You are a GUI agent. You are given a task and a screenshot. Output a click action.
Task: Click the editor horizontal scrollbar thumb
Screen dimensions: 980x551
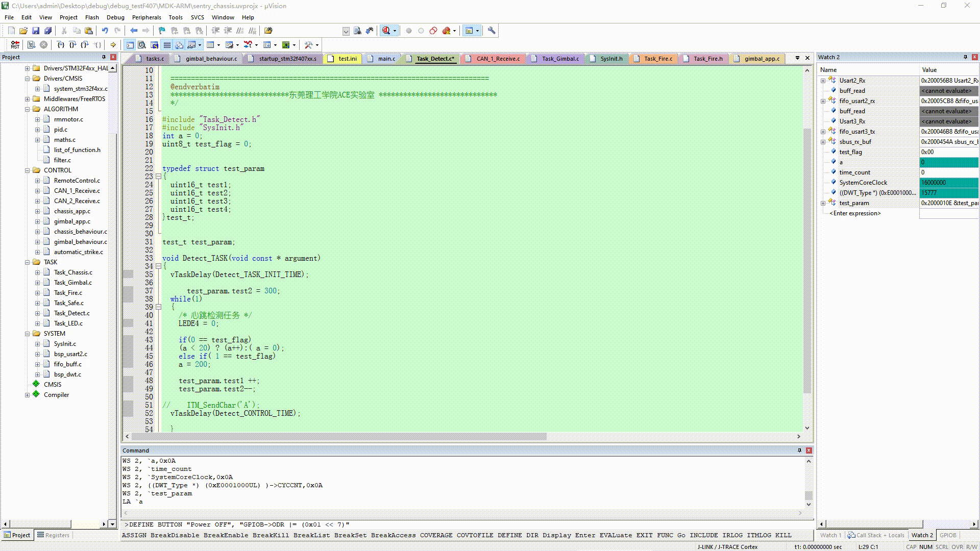click(x=339, y=437)
